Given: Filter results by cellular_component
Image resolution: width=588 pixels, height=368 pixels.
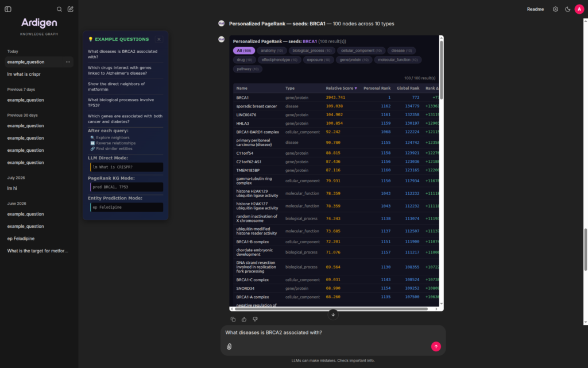Looking at the screenshot, I should pos(361,51).
